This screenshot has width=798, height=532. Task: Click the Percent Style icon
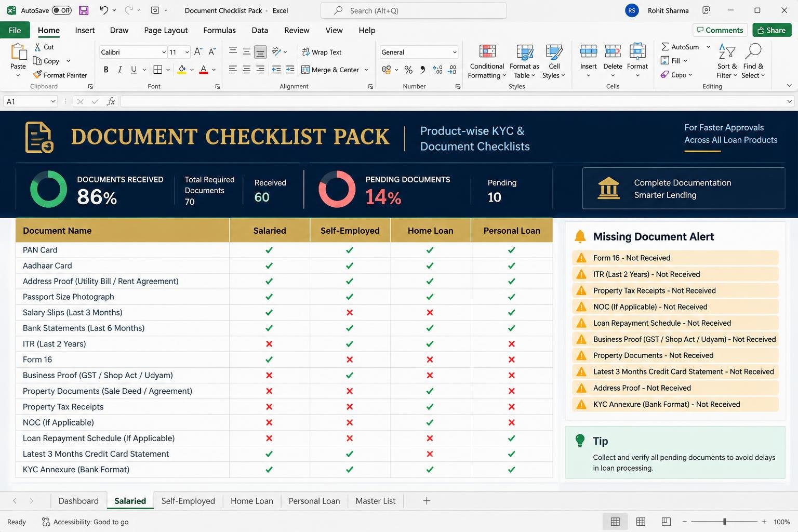point(408,70)
